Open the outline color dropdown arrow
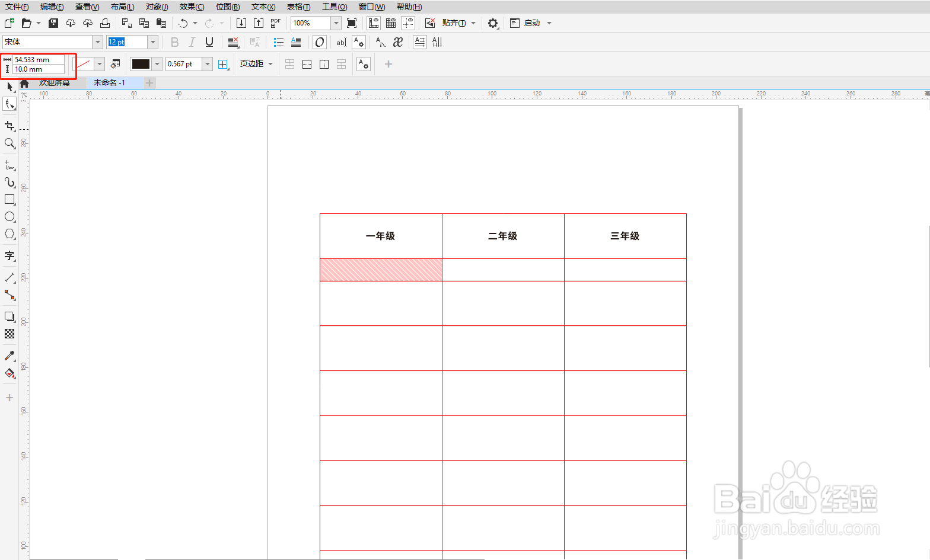 coord(157,64)
